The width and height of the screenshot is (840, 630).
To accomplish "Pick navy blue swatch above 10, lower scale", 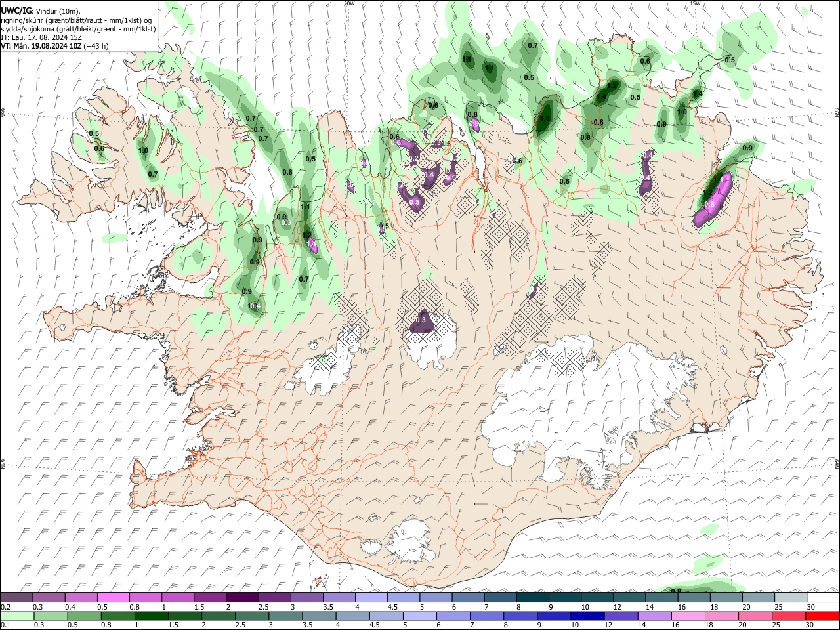I will 588,616.
